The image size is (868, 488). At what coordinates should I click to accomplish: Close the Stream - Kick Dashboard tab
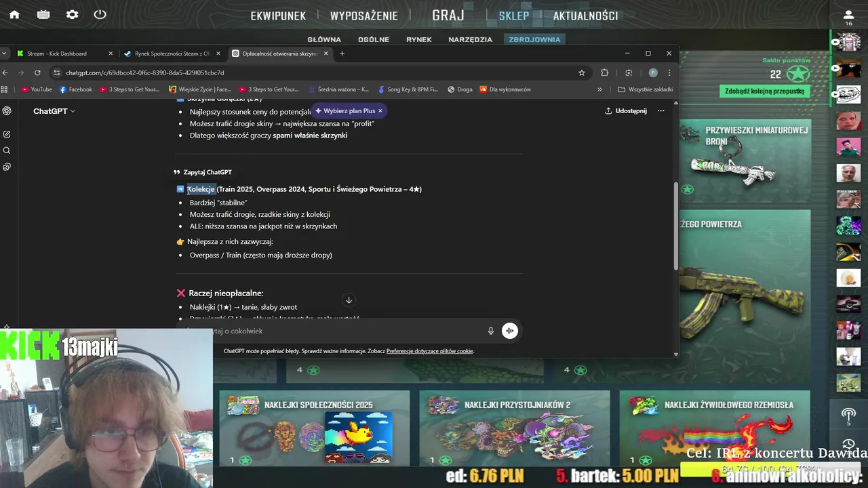point(111,54)
